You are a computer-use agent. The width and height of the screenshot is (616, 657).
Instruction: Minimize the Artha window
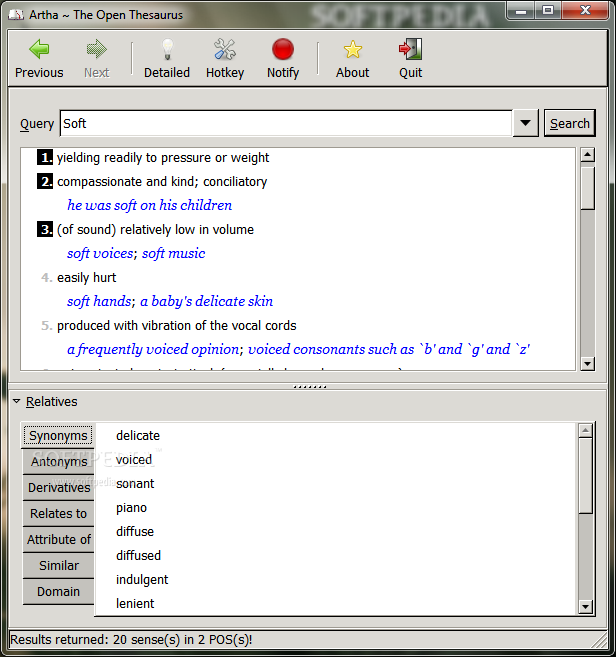[x=521, y=10]
